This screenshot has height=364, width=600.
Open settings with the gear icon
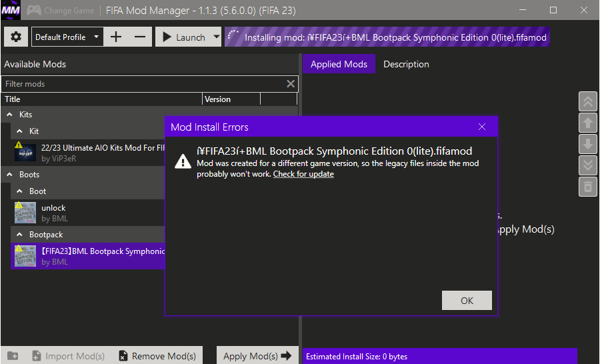(16, 37)
